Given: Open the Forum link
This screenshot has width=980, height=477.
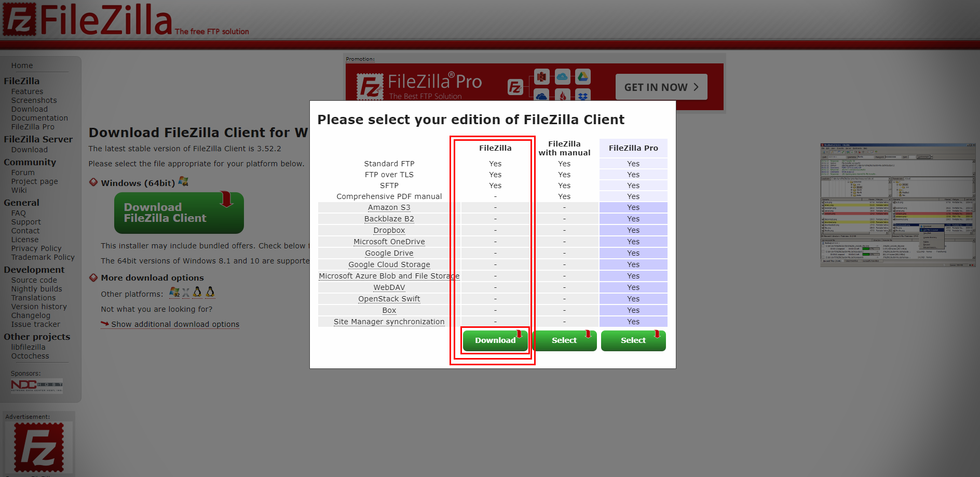Looking at the screenshot, I should click(x=23, y=173).
